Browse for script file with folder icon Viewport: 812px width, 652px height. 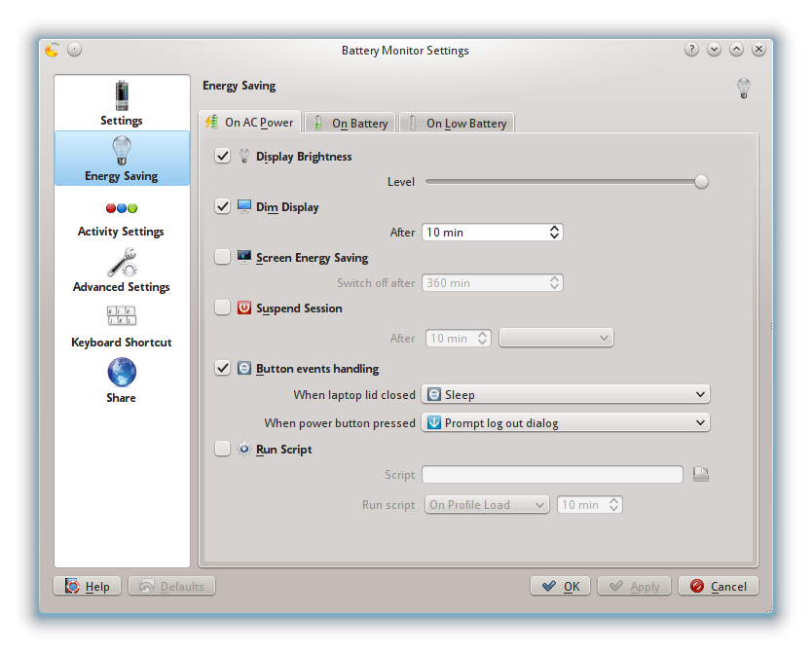click(701, 474)
